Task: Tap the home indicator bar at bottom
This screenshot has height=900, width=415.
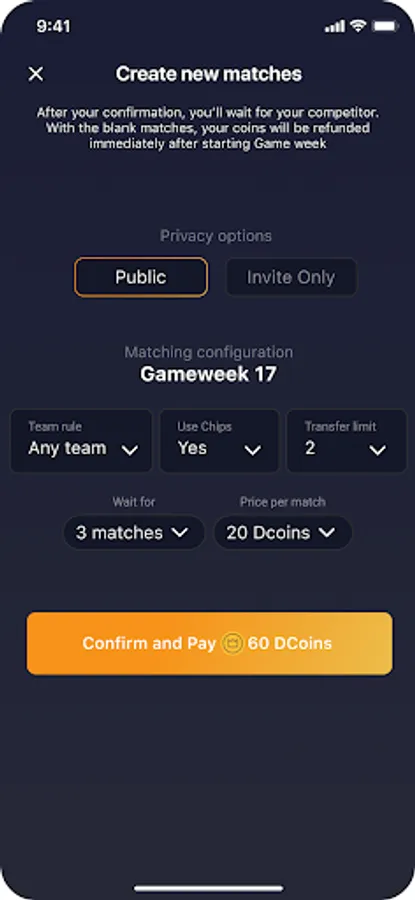Action: pyautogui.click(x=208, y=889)
